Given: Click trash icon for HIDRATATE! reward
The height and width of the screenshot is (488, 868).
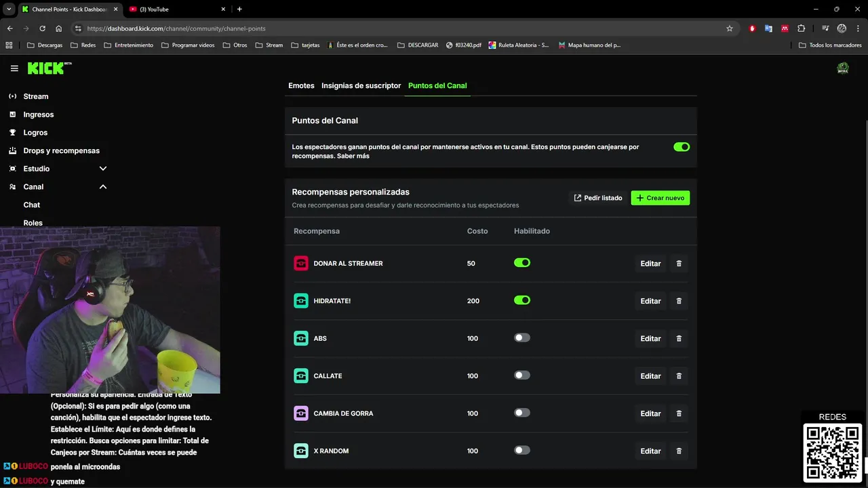Looking at the screenshot, I should point(679,301).
